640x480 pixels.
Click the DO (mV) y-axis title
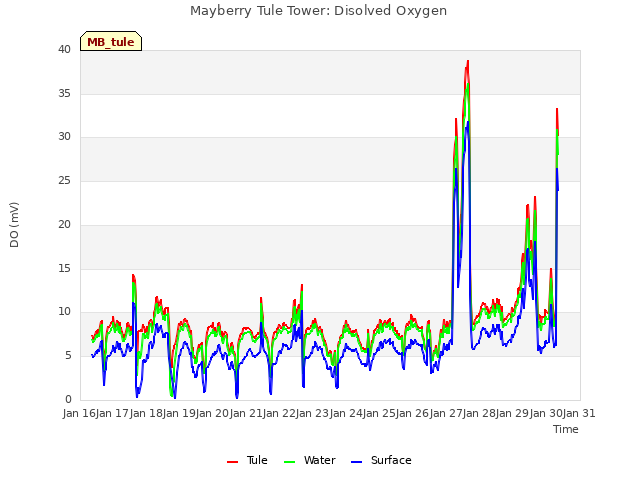14,225
